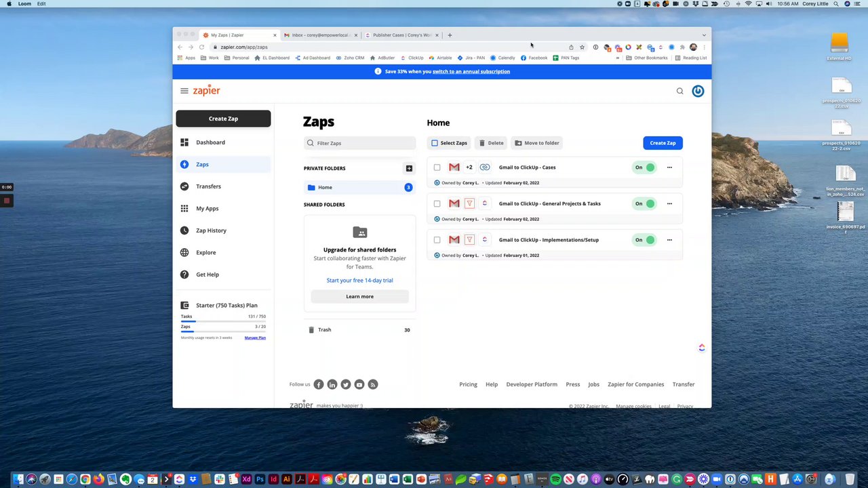This screenshot has width=868, height=488.
Task: Open more options for Gmail to ClickUp - Cases
Action: pyautogui.click(x=669, y=167)
